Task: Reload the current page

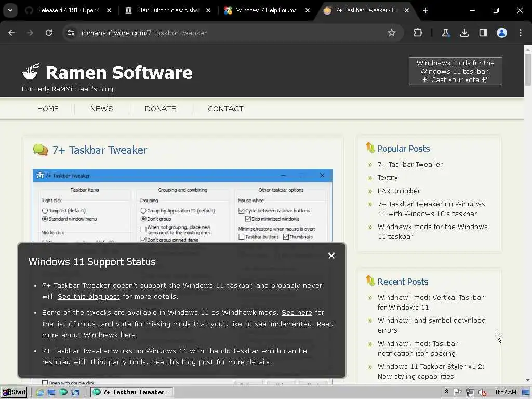Action: [49, 33]
